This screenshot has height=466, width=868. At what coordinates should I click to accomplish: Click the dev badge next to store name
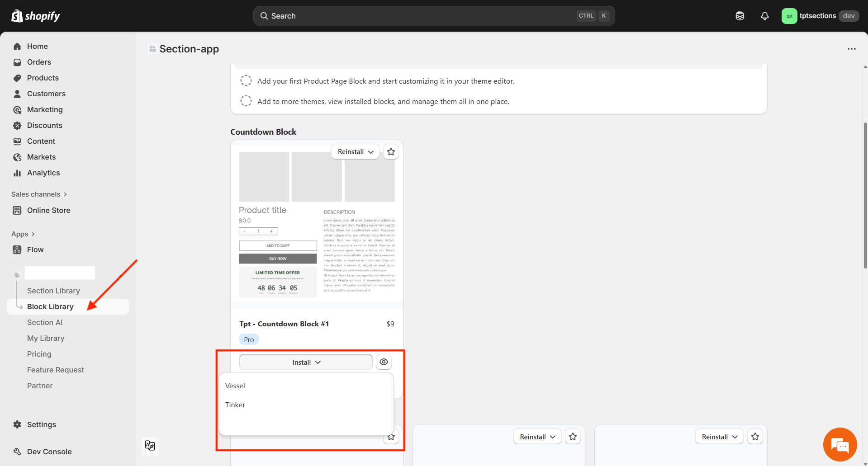(849, 16)
